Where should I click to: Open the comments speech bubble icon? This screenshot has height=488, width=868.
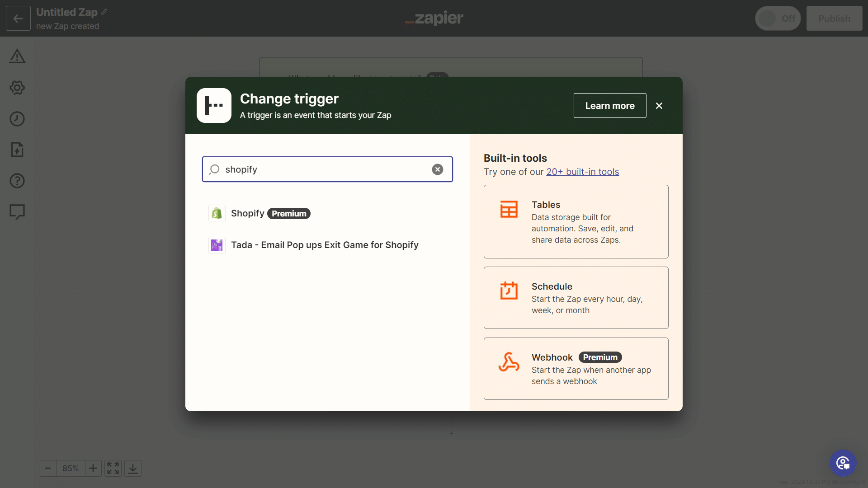17,211
